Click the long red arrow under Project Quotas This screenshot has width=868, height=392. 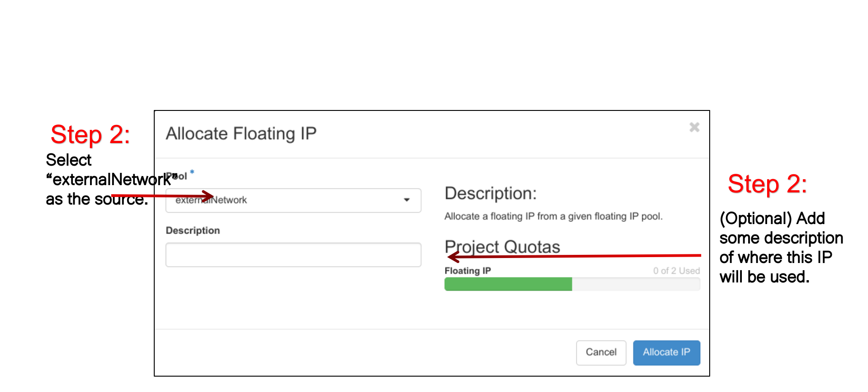click(574, 257)
